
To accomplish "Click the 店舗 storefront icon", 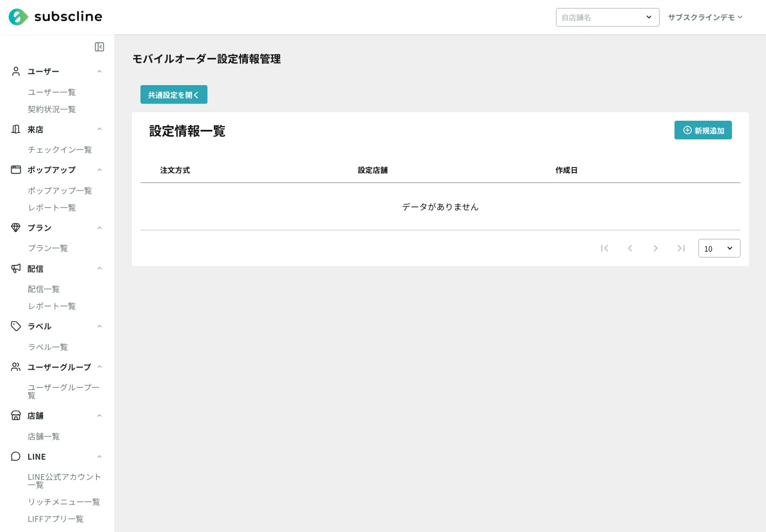I will (x=16, y=415).
